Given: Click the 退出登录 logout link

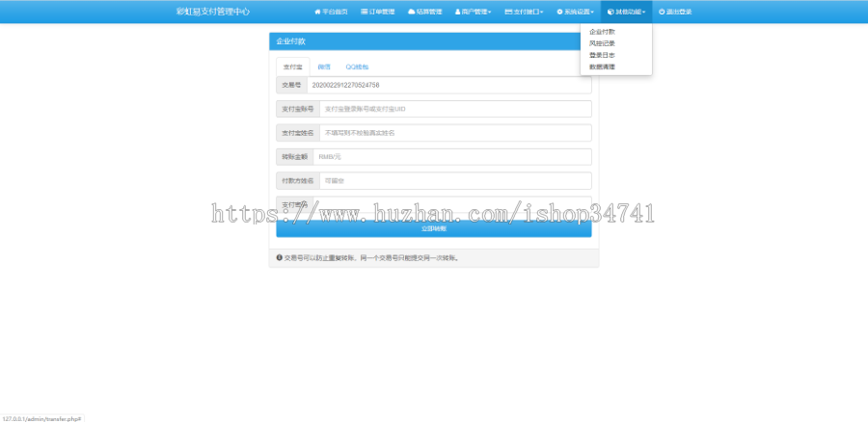Looking at the screenshot, I should 675,12.
